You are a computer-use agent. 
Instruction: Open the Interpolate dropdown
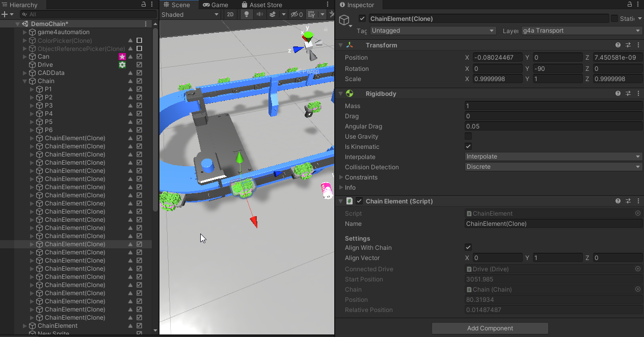point(553,157)
